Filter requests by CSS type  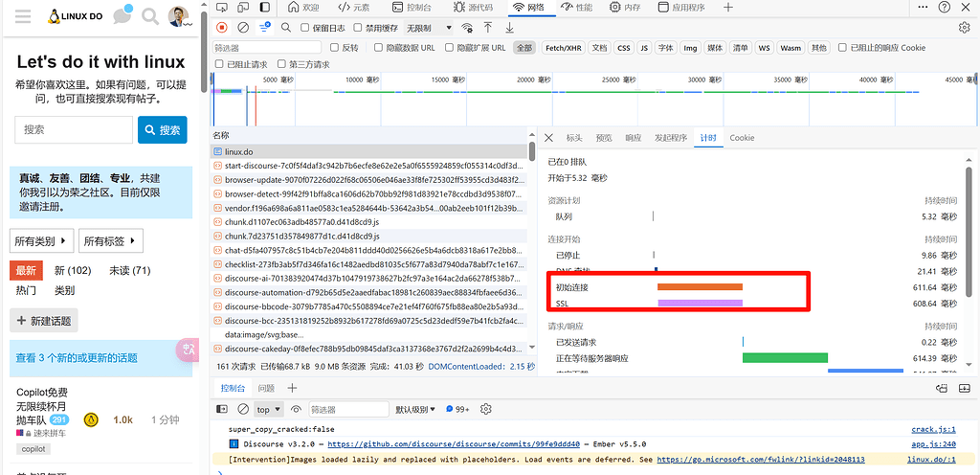(624, 48)
